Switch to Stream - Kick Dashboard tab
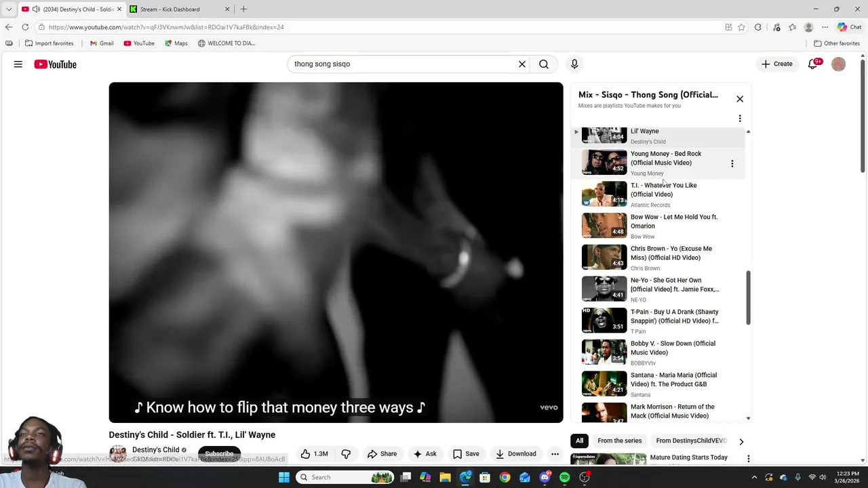The image size is (868, 488). click(180, 9)
